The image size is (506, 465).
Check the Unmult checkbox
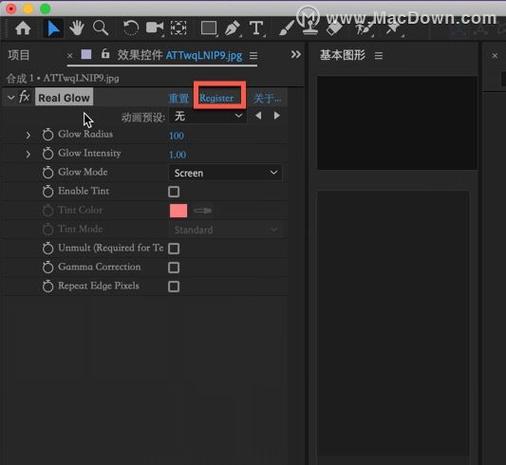pos(174,248)
